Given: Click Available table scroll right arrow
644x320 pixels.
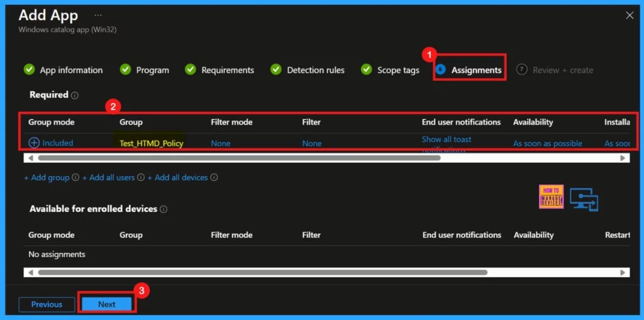Looking at the screenshot, I should 623,272.
